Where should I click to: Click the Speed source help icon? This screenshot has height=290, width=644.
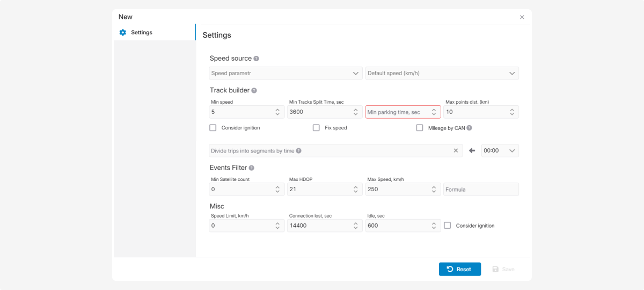(257, 59)
